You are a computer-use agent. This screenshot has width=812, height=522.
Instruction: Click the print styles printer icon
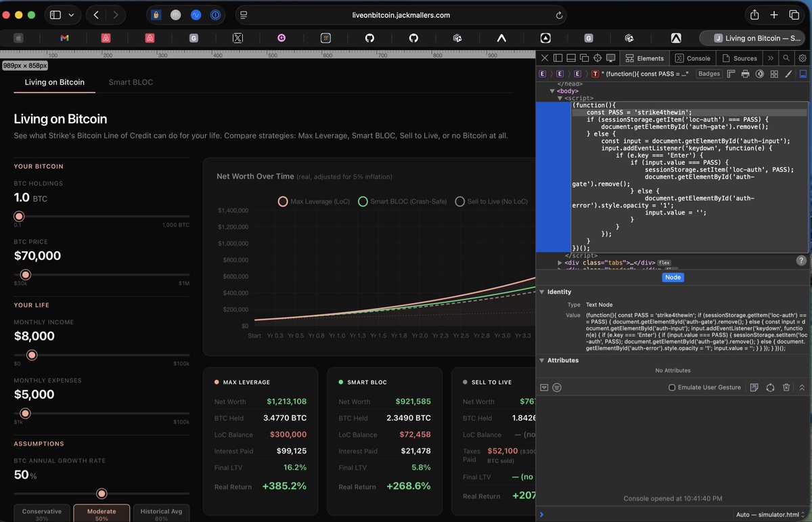tap(746, 74)
